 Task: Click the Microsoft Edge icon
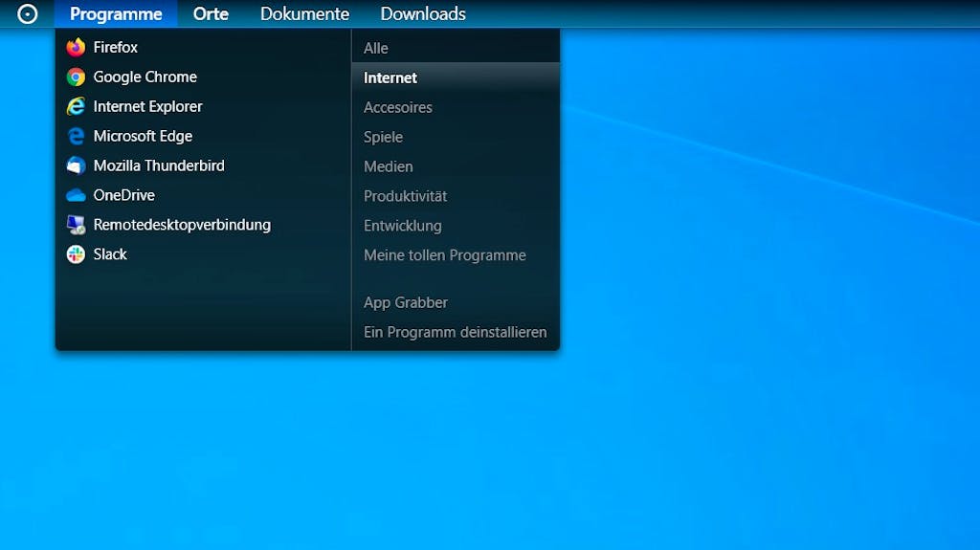pos(76,136)
